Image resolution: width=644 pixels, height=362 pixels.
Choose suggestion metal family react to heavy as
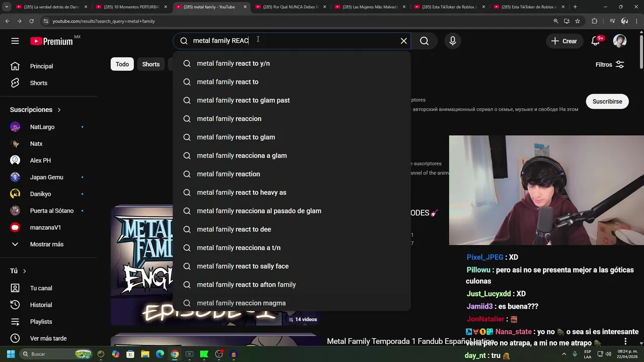click(x=292, y=193)
